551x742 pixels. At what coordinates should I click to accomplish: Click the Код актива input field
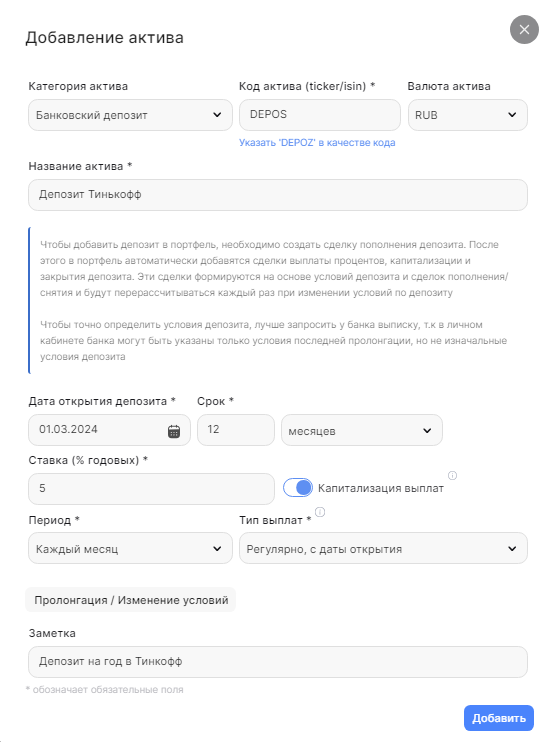[320, 115]
